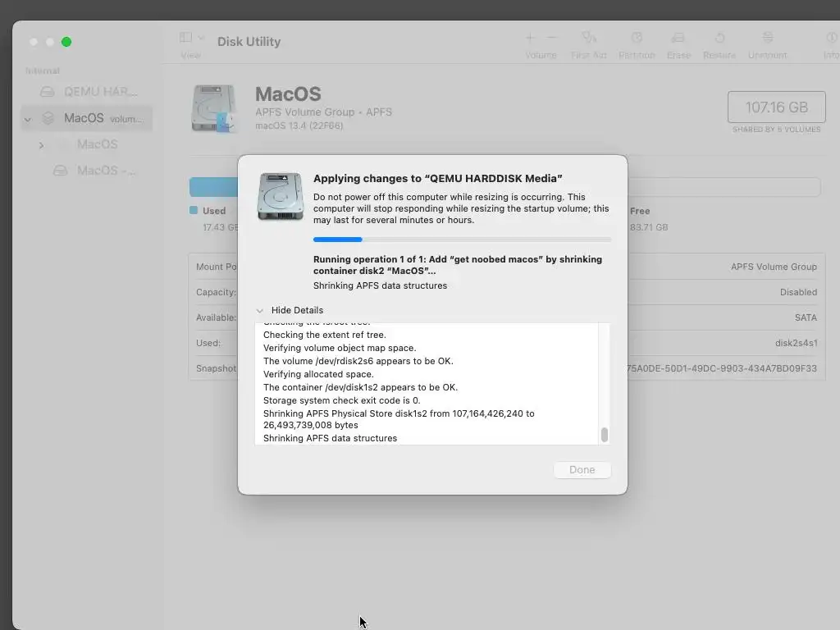840x630 pixels.
Task: Click the dialog title 'Applying changes to'
Action: [438, 178]
